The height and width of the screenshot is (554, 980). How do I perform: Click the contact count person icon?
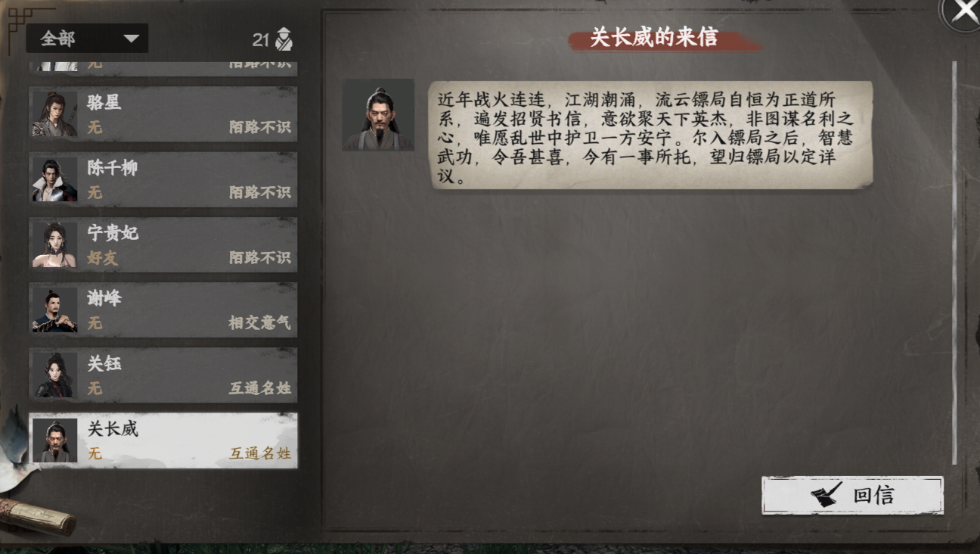point(284,39)
